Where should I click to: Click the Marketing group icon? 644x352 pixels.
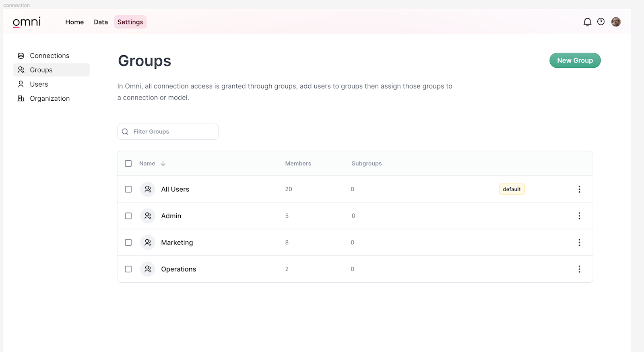click(148, 242)
